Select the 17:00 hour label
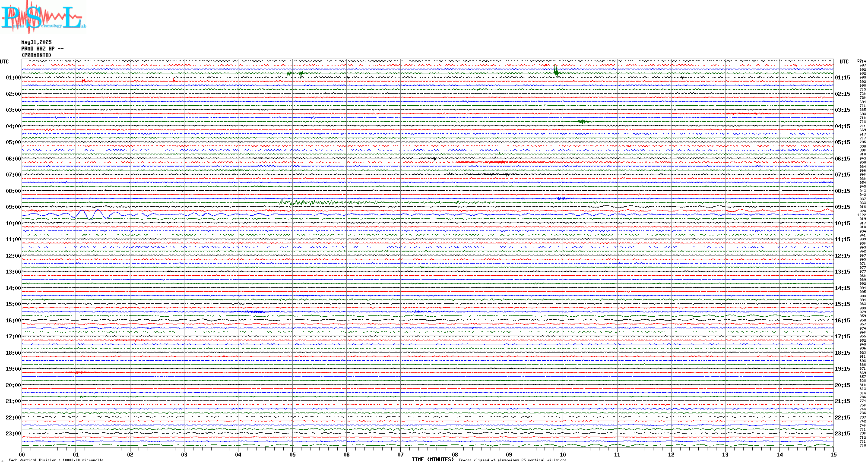The width and height of the screenshot is (868, 466). 13,337
